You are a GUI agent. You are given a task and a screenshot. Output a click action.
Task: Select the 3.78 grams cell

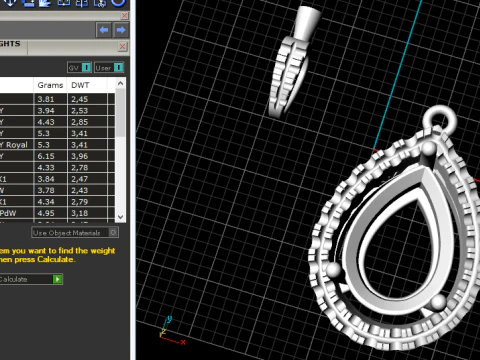50,190
